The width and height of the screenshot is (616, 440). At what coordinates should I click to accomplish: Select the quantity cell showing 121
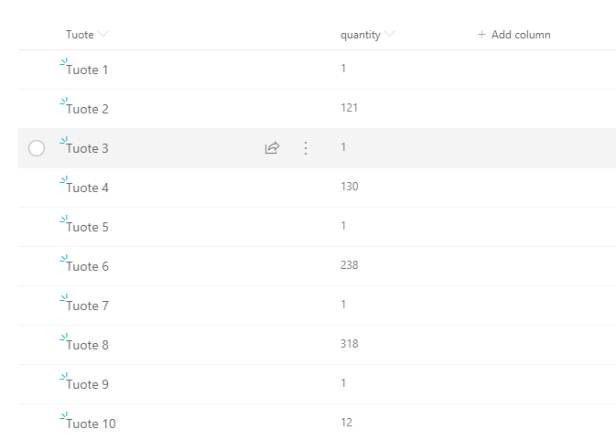[x=349, y=108]
